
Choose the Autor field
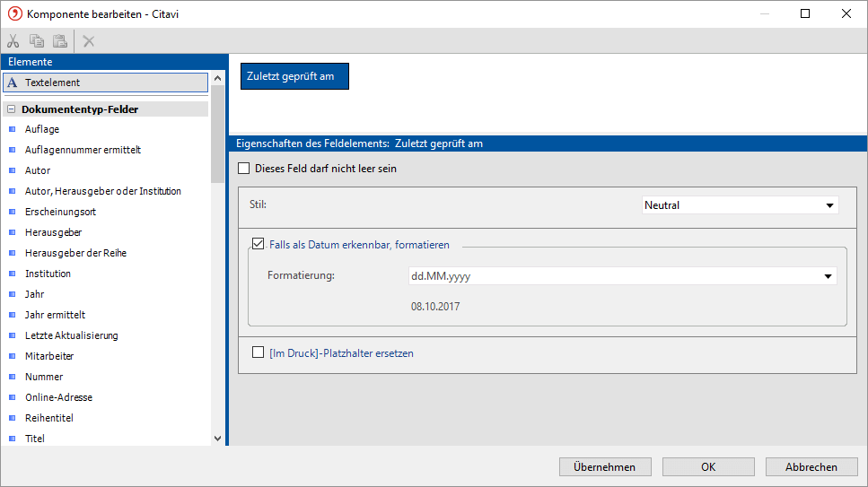point(38,170)
